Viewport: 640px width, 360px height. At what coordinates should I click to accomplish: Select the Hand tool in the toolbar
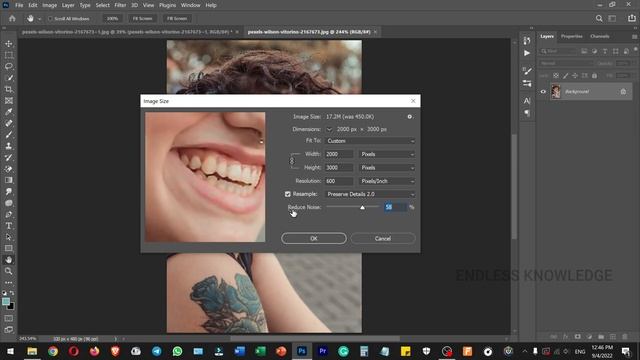tap(9, 260)
